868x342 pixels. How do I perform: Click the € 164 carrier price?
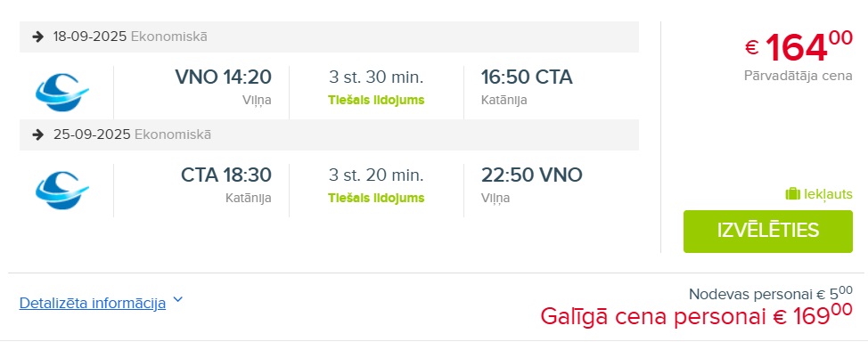(x=798, y=47)
